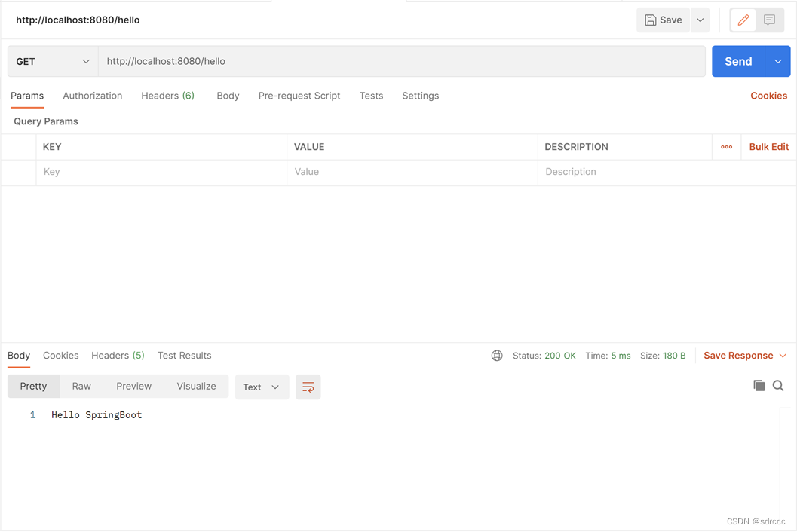Open the query params column options ellipsis
This screenshot has width=797, height=532.
point(726,147)
